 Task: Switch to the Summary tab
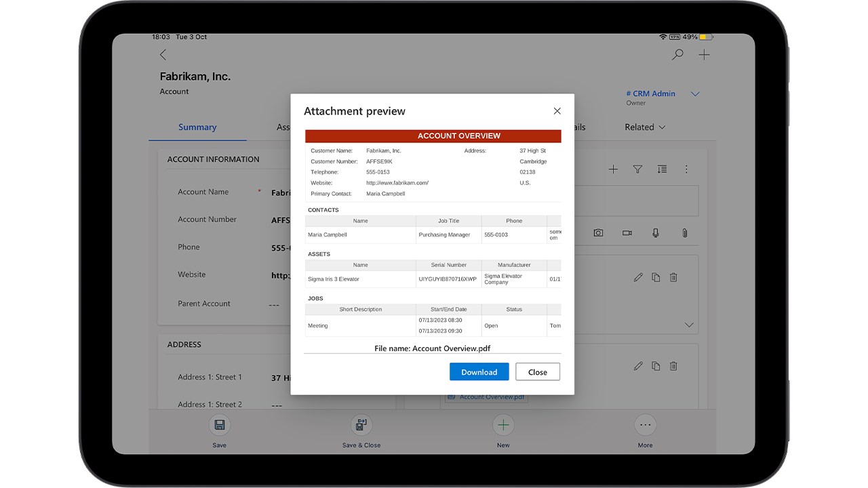coord(197,127)
